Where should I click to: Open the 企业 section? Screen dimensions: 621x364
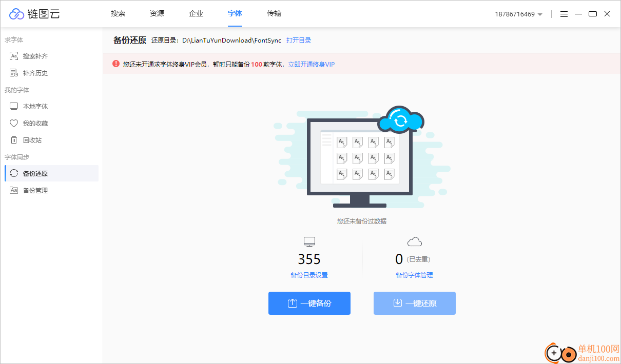196,13
